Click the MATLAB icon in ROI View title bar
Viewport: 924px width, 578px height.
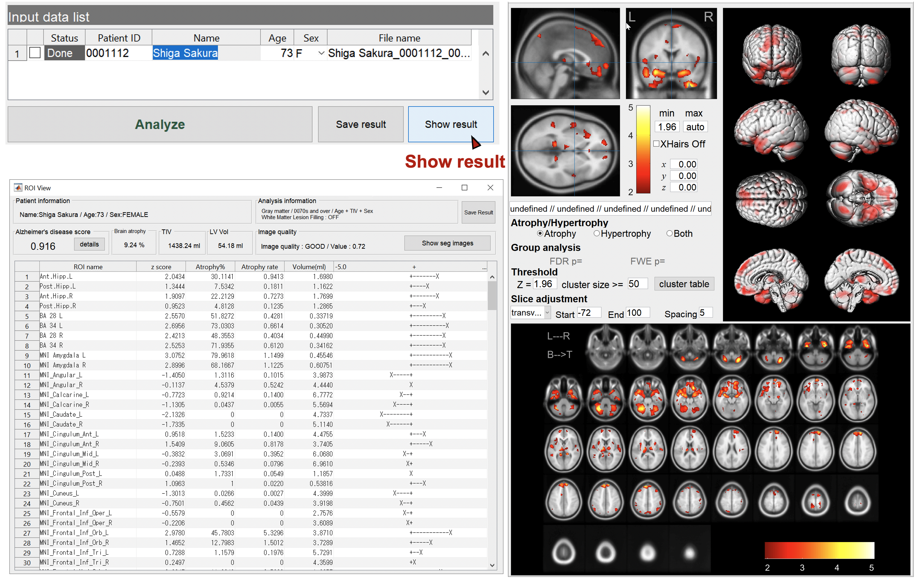pyautogui.click(x=18, y=188)
